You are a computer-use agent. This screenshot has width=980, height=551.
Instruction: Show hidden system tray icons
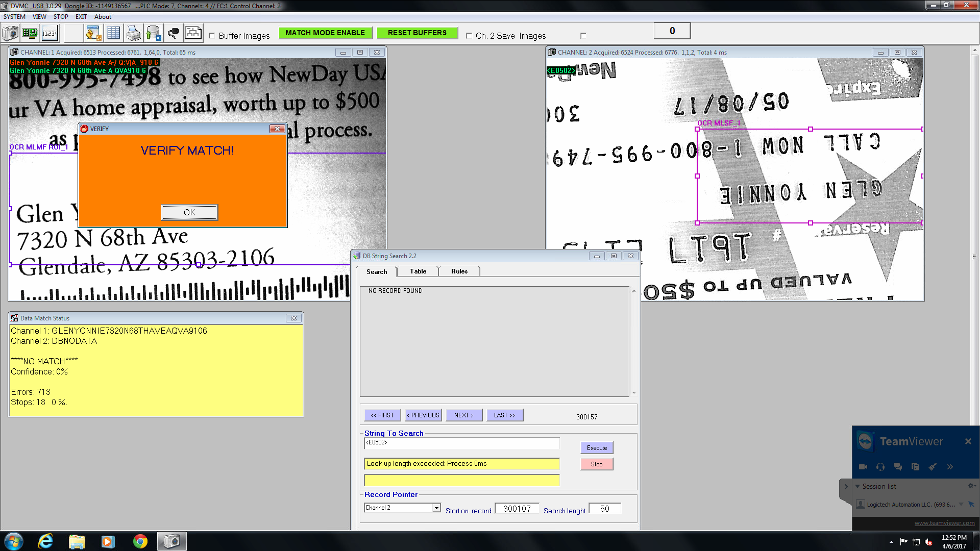pyautogui.click(x=891, y=542)
